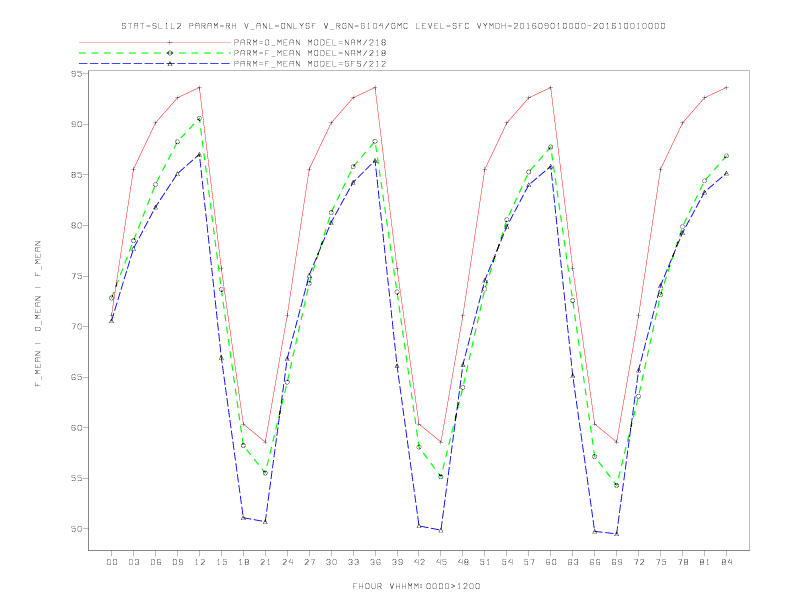792x612 pixels.
Task: Click the blue dashed line legend sample
Action: click(155, 64)
